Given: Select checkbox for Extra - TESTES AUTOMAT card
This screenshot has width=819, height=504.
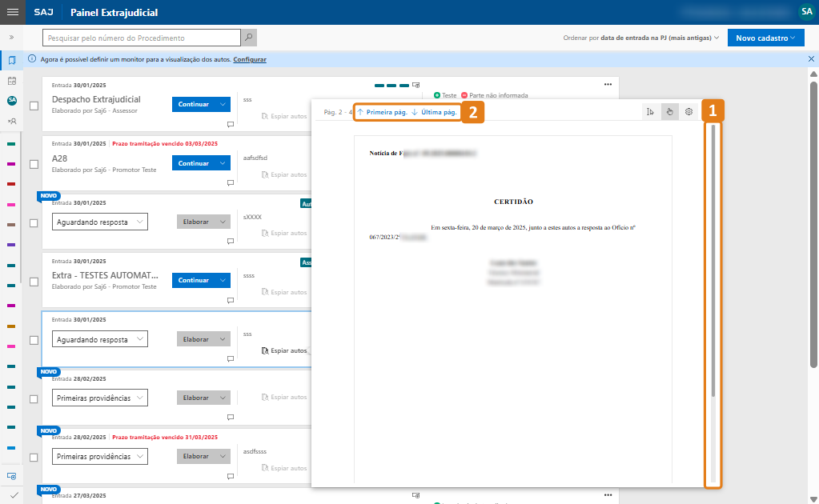Looking at the screenshot, I should pos(34,282).
